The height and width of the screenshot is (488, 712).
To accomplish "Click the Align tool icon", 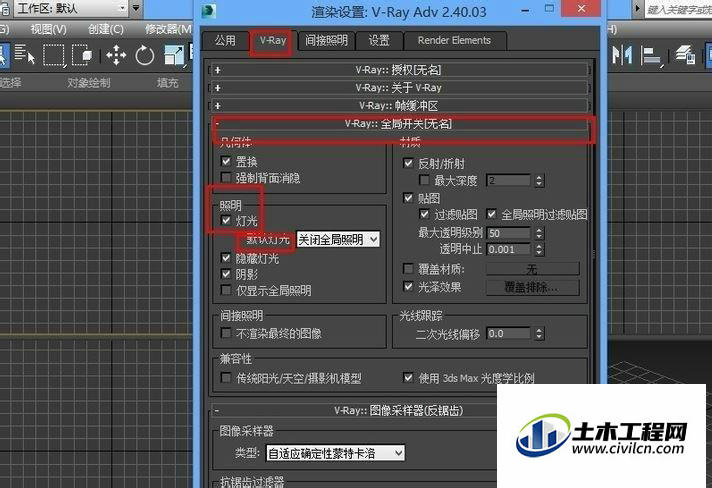I will (x=651, y=55).
